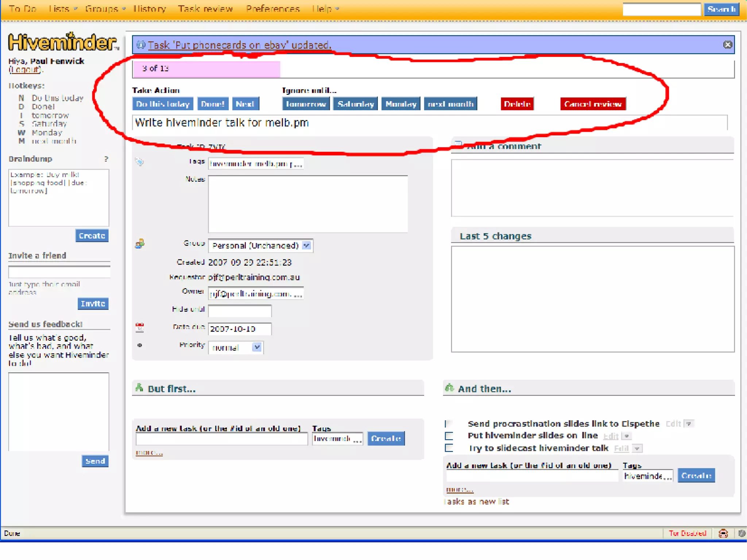Image resolution: width=747 pixels, height=560 pixels.
Task: Click the And then tree icon
Action: click(449, 388)
